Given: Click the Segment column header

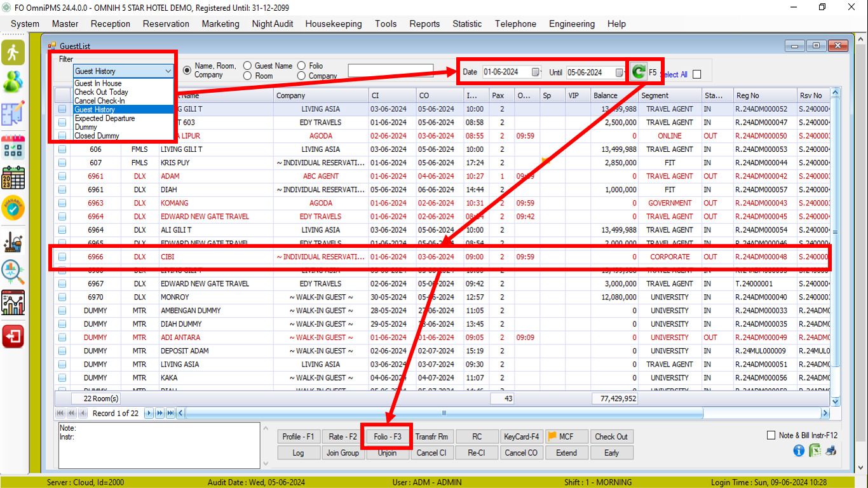Looking at the screenshot, I should (x=670, y=95).
